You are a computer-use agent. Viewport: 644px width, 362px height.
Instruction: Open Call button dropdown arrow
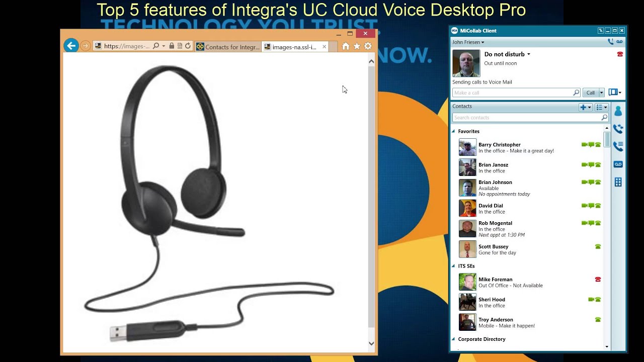[601, 93]
